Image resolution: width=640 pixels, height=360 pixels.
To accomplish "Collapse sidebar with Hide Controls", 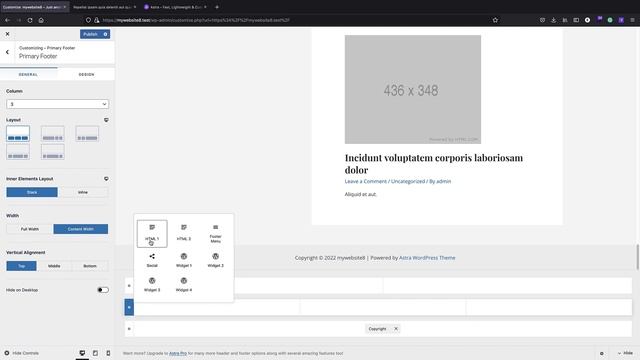I will coord(22,353).
